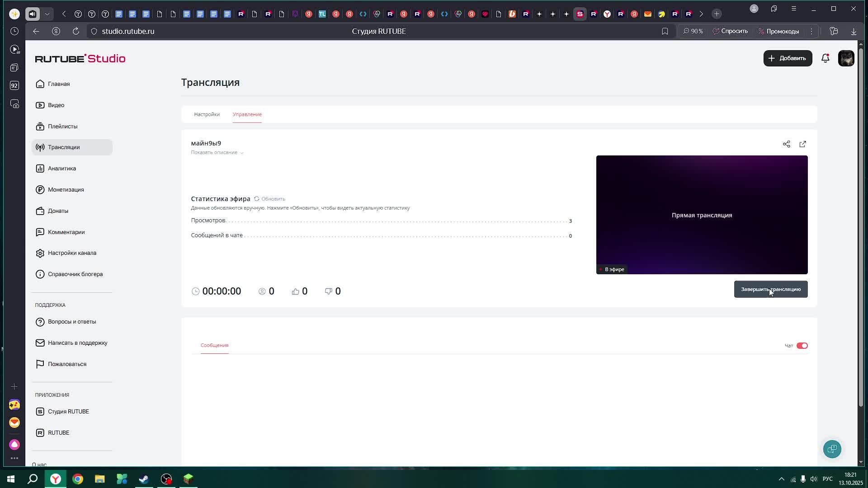Open OBS Studio from the taskbar

click(166, 479)
